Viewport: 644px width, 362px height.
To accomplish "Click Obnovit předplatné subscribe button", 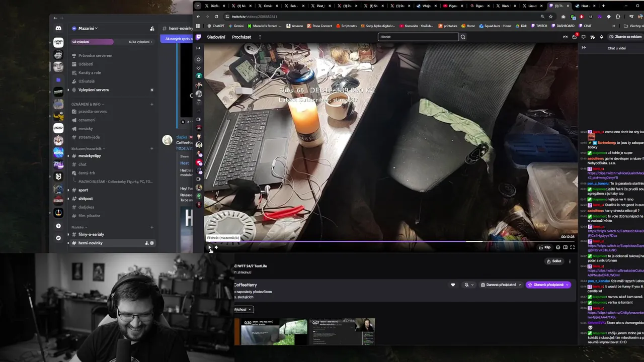I will click(x=548, y=285).
